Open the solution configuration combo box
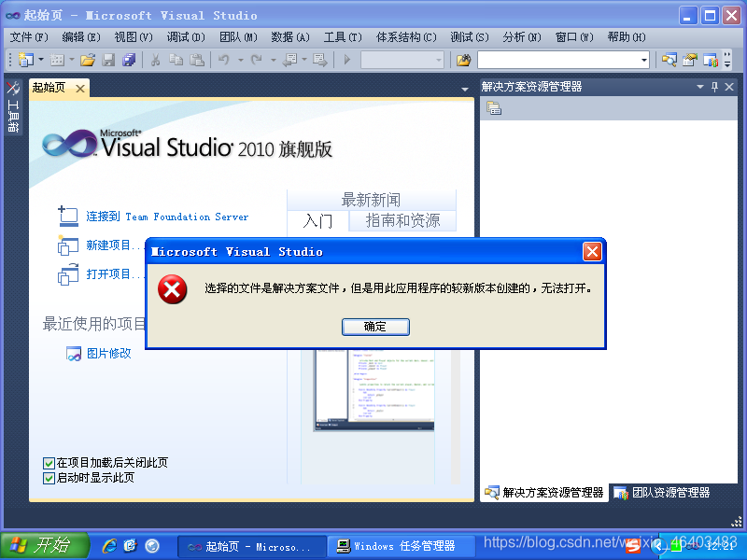Image resolution: width=747 pixels, height=560 pixels. [402, 60]
